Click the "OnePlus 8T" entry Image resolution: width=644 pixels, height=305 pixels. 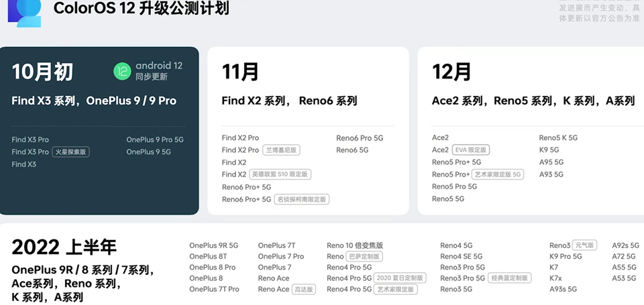[x=208, y=257]
